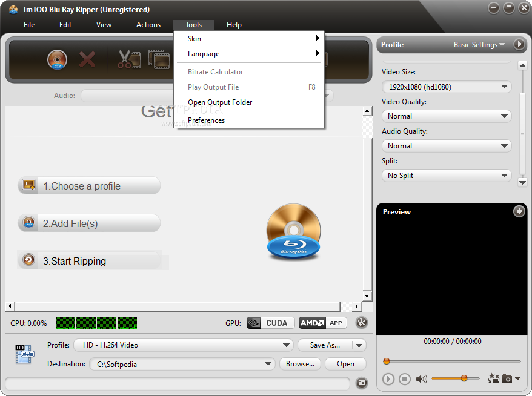Click the 00:00:00 / 00:00:00 time display
Screen dimensions: 532x396
(452, 342)
